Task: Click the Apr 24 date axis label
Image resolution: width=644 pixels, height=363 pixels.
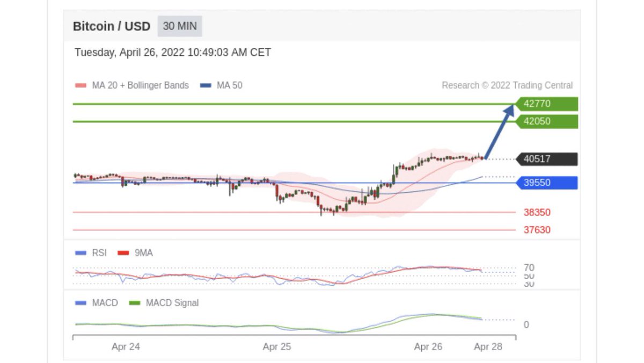Action: 126,347
